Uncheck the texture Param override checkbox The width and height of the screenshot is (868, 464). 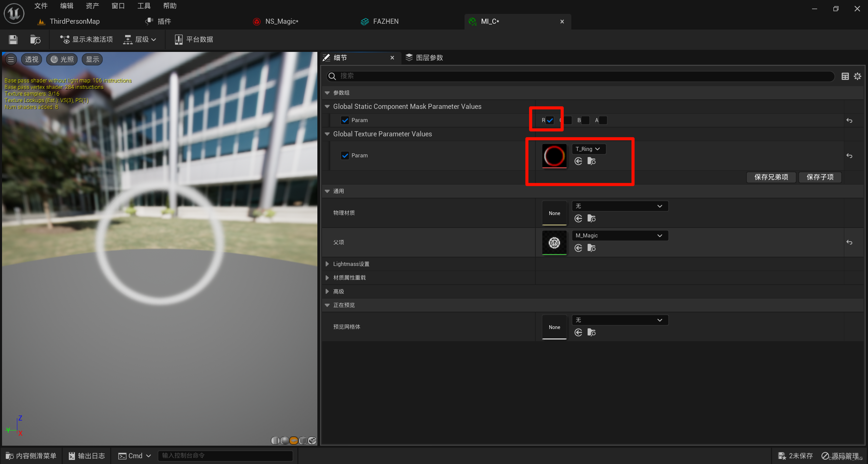[x=345, y=156]
